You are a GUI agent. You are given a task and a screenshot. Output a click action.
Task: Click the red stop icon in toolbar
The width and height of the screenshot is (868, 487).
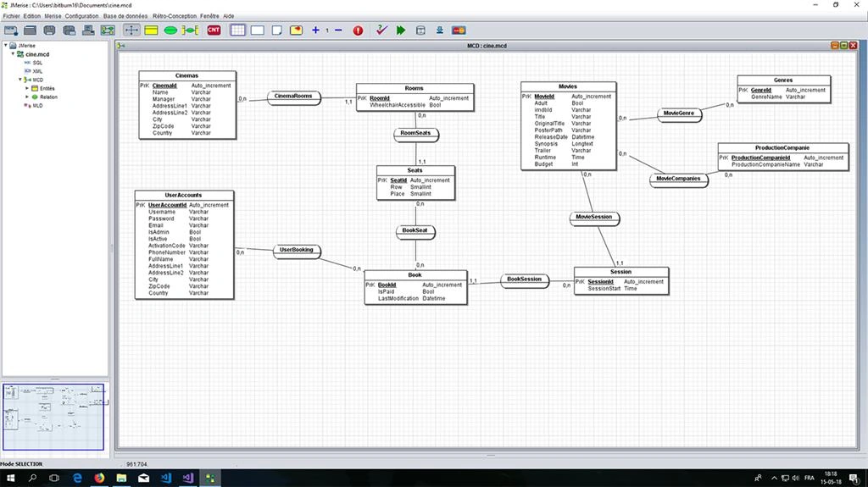coord(359,30)
